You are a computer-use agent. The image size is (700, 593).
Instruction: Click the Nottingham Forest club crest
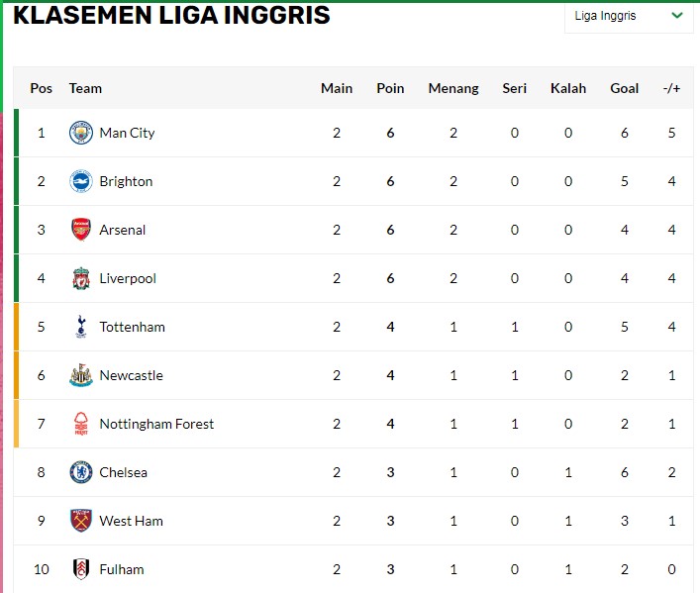coord(81,424)
